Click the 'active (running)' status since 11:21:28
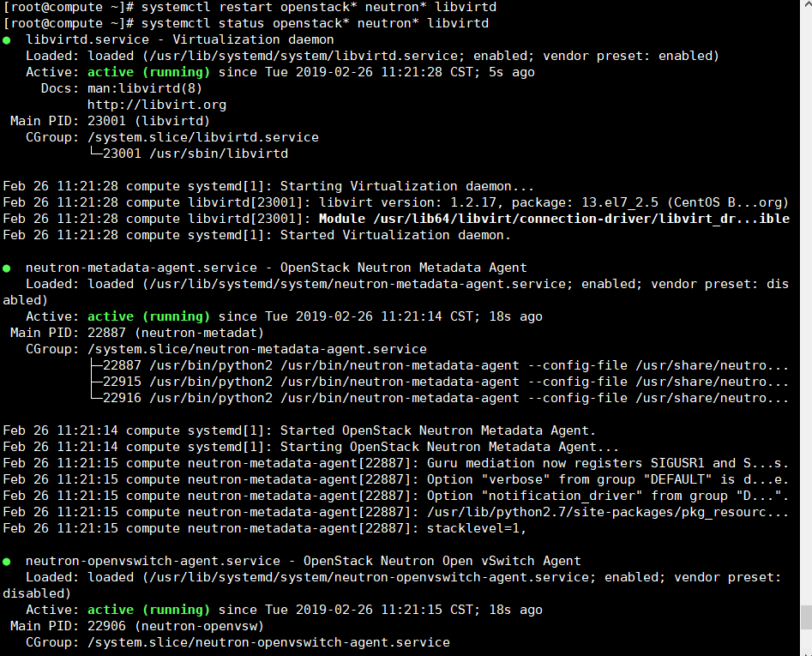The width and height of the screenshot is (812, 656). pos(148,73)
